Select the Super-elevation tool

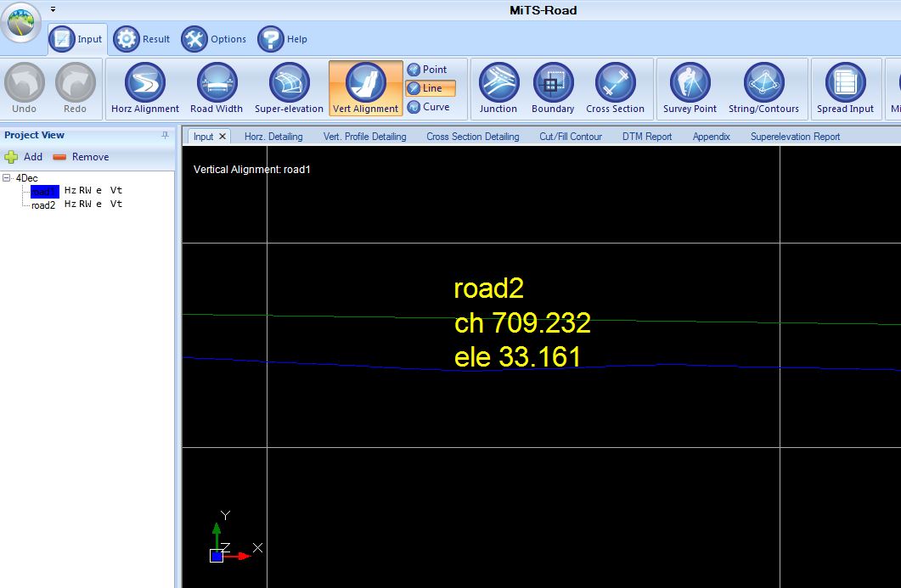coord(289,88)
